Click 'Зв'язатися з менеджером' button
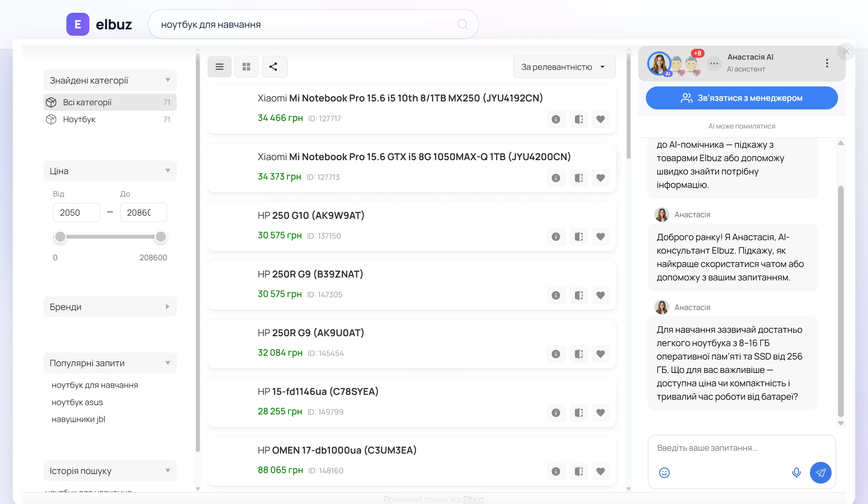 pyautogui.click(x=742, y=98)
